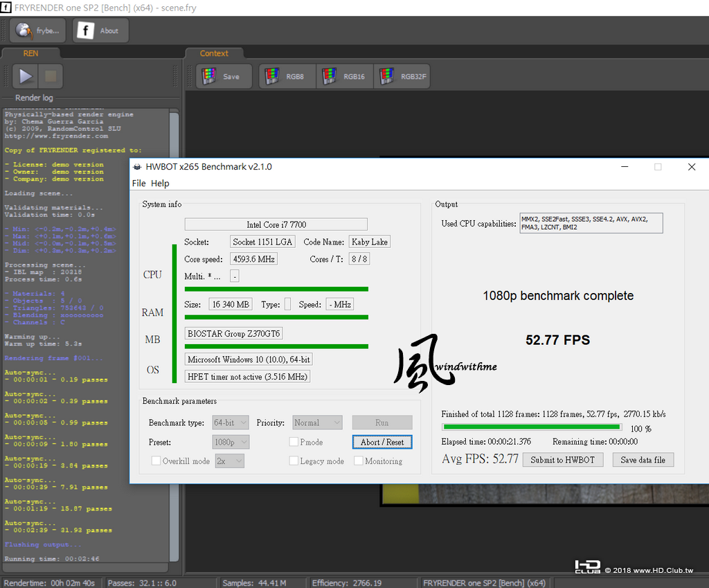Export render as RGB16
The height and width of the screenshot is (588, 709).
click(345, 76)
